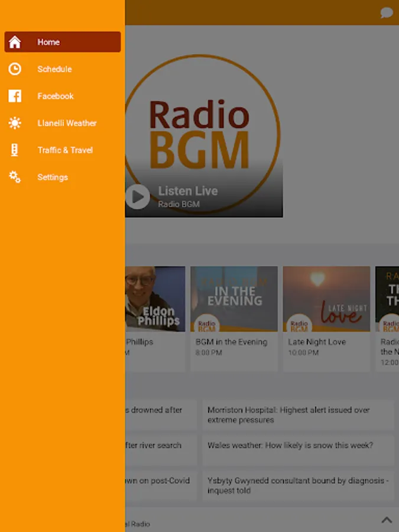
Task: Open Ysbyty Gwynedd consultant inquest story
Action: [x=298, y=485]
